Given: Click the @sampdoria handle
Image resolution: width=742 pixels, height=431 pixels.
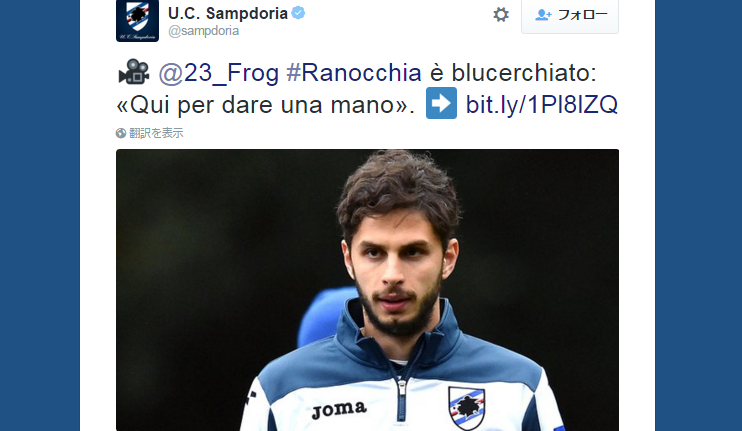Looking at the screenshot, I should (203, 31).
